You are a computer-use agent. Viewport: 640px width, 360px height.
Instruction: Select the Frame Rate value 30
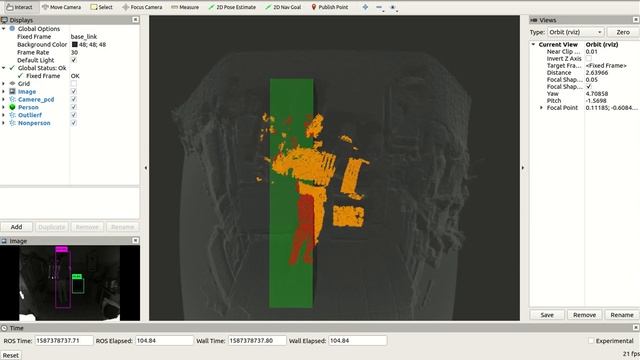pyautogui.click(x=74, y=52)
